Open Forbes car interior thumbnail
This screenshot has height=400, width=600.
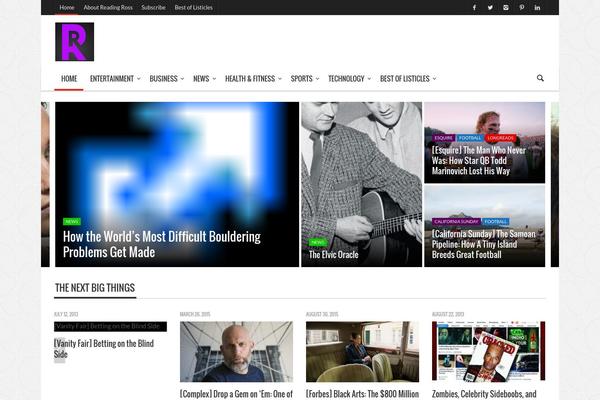click(362, 351)
